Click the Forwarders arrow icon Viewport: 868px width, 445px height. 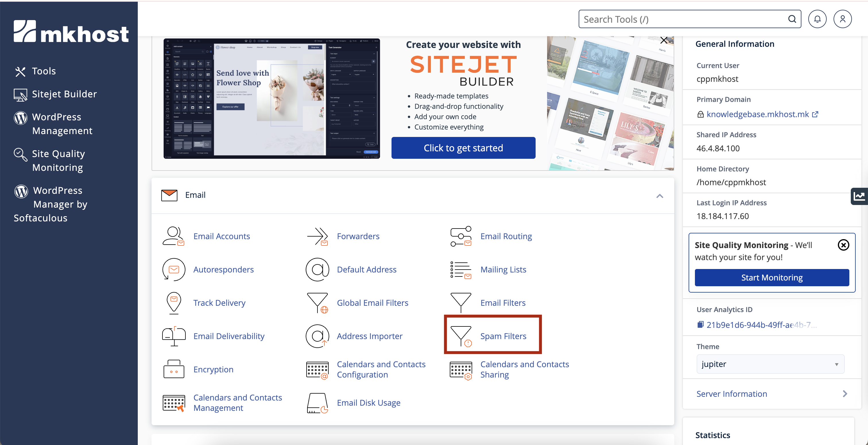click(317, 236)
